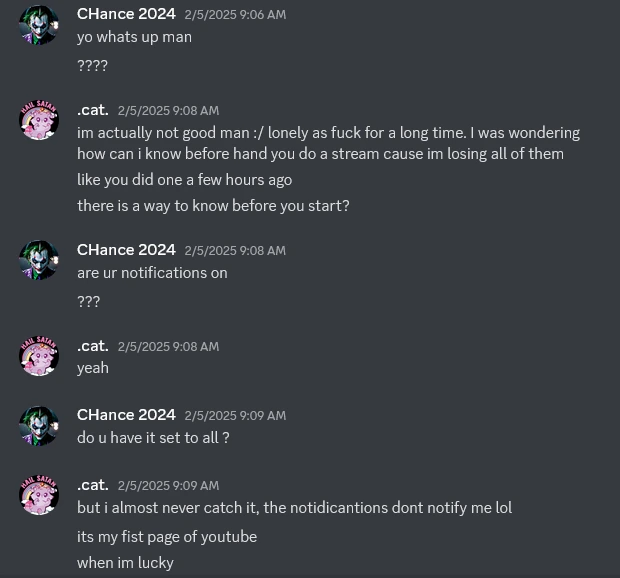Click CHance 2024 avatar next to 'are ur notifications on'

pos(39,260)
